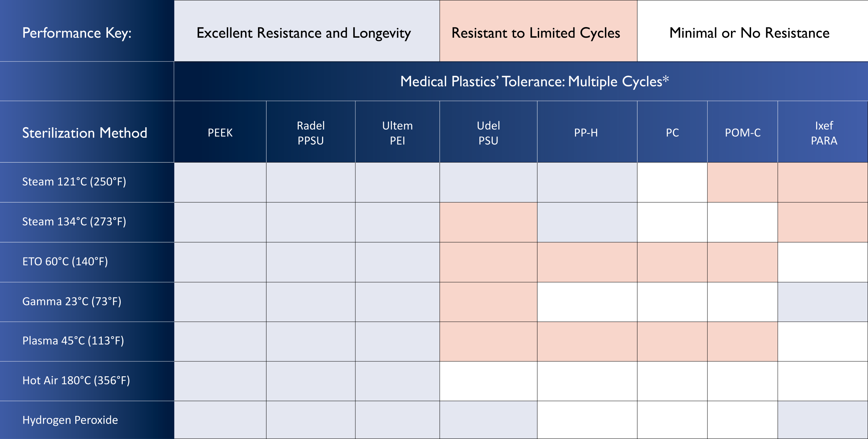Click the Sterilization Method header cell

pyautogui.click(x=85, y=133)
